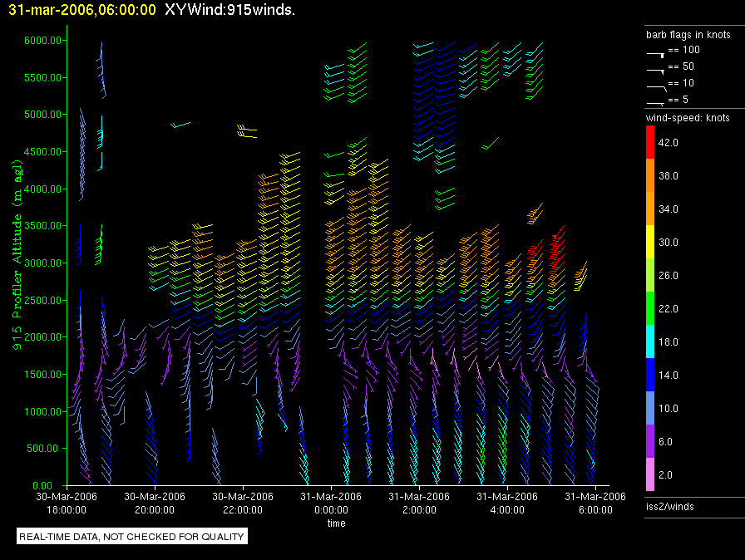Click the pink 2.0 knots color band
This screenshot has width=745, height=560.
tap(650, 474)
